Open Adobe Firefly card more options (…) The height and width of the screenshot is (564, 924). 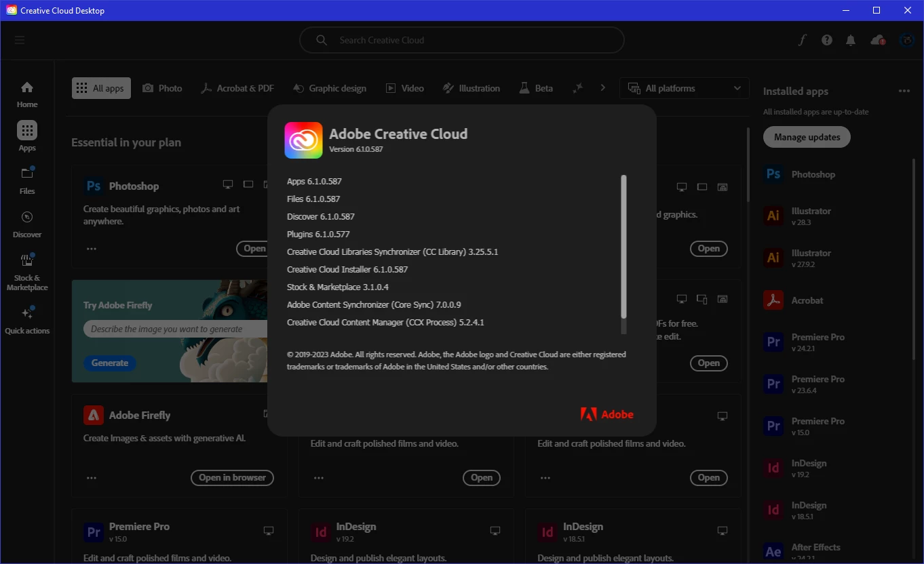click(92, 478)
